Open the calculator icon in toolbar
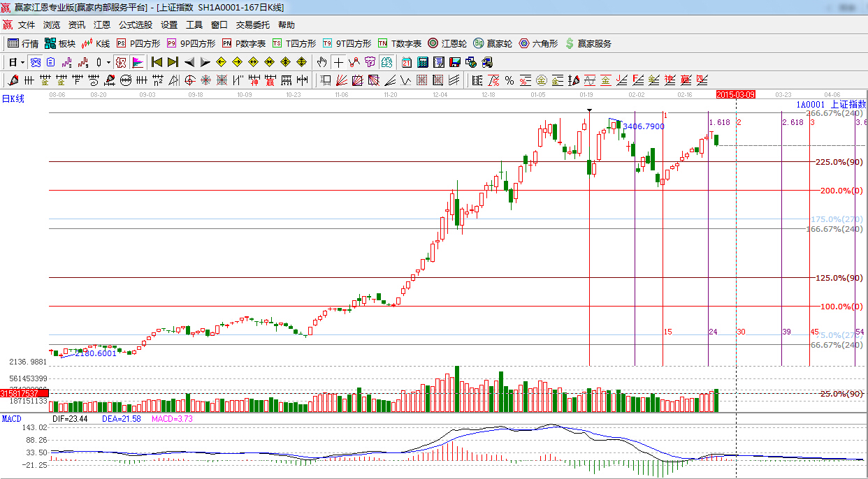This screenshot has width=868, height=479. (x=423, y=62)
